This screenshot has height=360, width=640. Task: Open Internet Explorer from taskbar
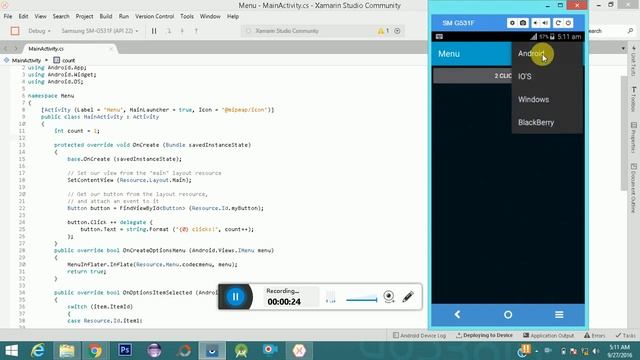[x=38, y=351]
